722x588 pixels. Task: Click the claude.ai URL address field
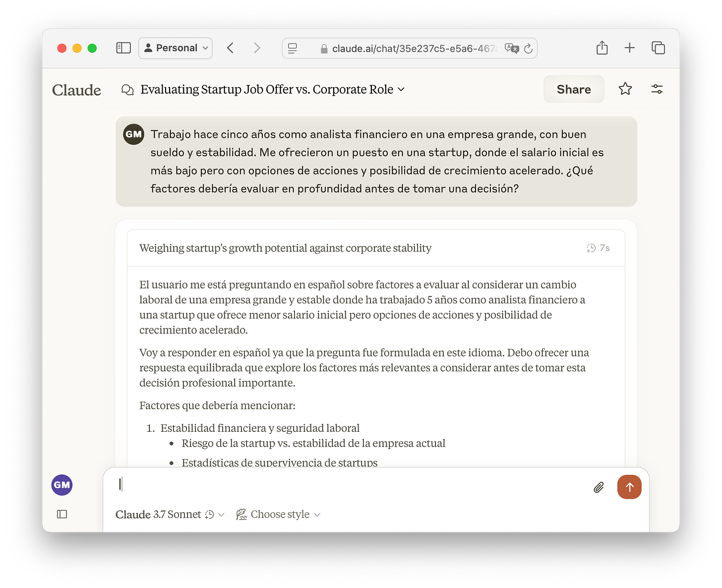click(410, 48)
